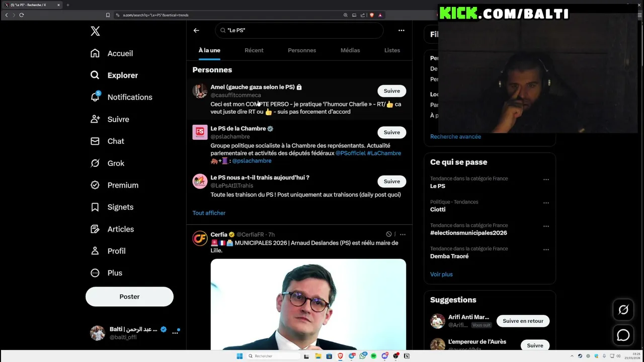Open Notifications in the sidebar
Viewport: 644px width, 362px height.
pos(121,97)
